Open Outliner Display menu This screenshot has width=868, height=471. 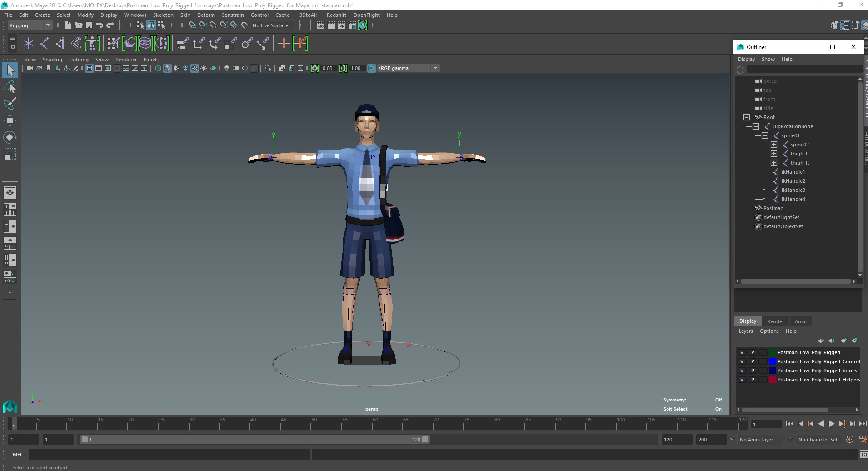[746, 59]
